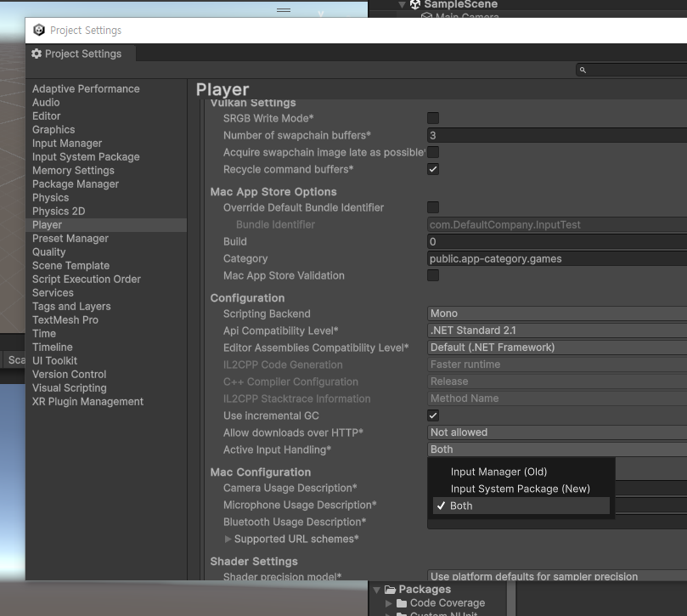687x616 pixels.
Task: Toggle SRGB Write Mode checkbox
Action: [433, 118]
